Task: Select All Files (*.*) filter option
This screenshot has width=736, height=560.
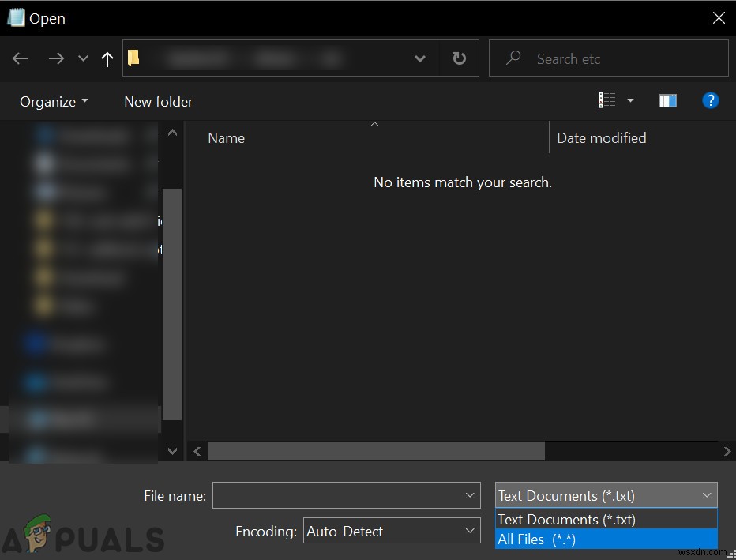Action: 537,539
